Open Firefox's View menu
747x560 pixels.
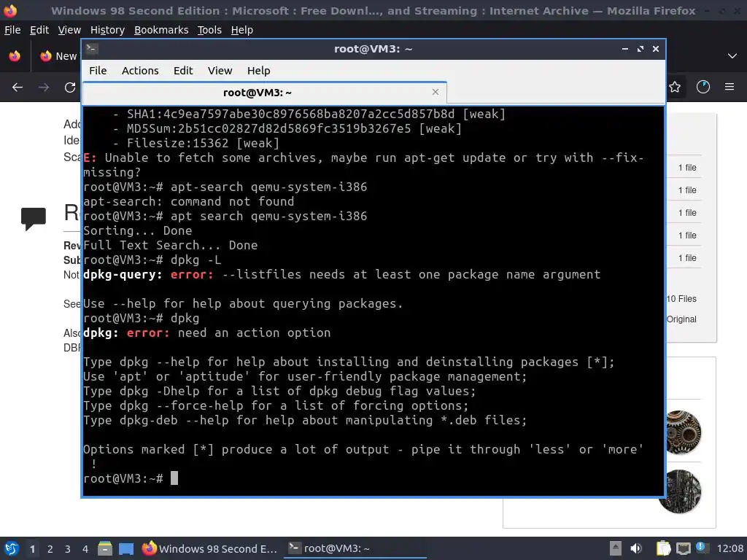(69, 30)
